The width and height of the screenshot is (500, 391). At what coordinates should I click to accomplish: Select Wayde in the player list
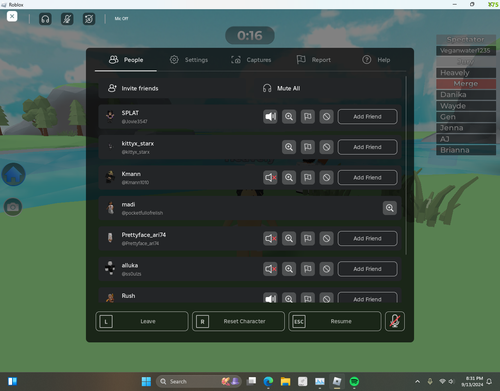pos(466,106)
